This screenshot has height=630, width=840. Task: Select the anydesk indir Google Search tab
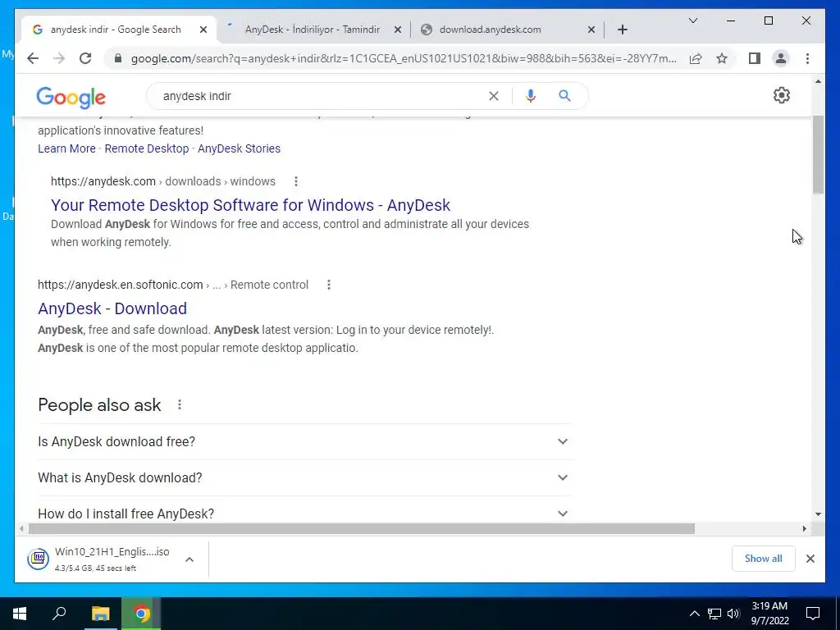click(115, 30)
